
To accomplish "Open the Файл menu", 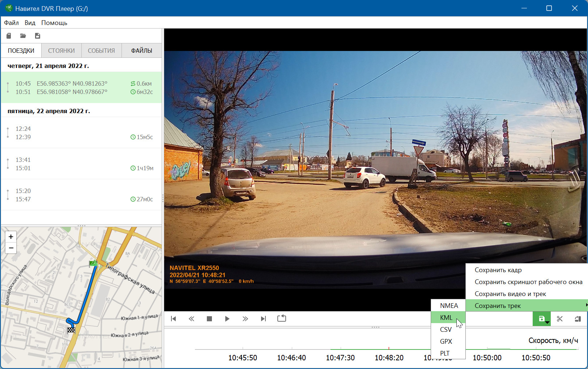I will point(11,23).
